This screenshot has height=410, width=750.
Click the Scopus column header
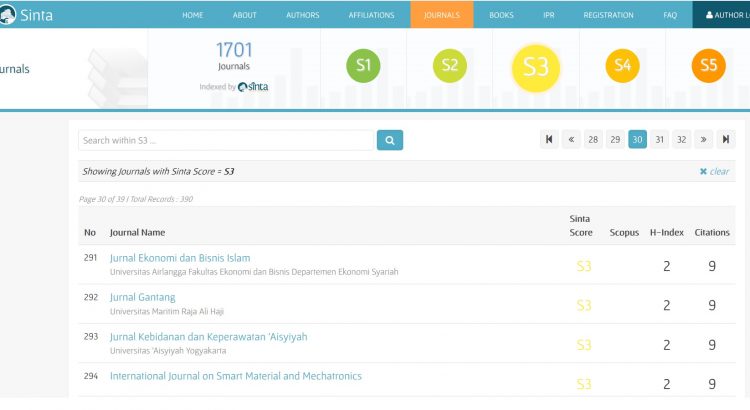624,233
